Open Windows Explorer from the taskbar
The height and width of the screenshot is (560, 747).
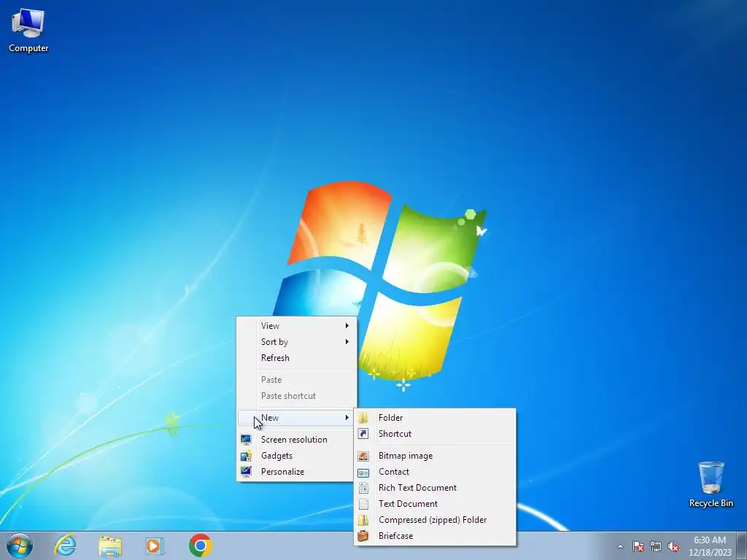point(110,545)
